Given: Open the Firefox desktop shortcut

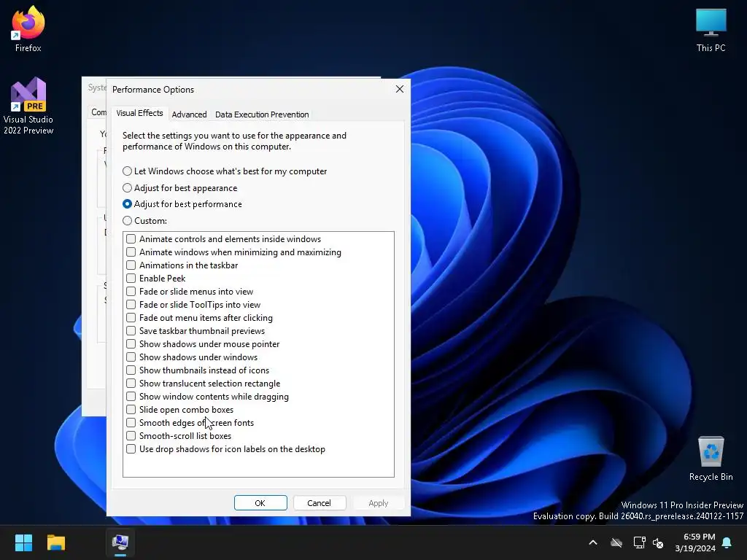Looking at the screenshot, I should pos(28,28).
